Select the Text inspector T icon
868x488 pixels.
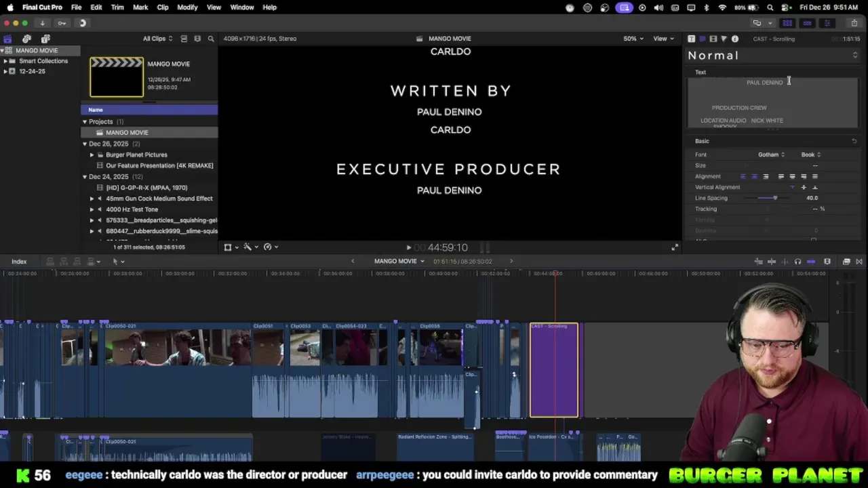pyautogui.click(x=691, y=39)
